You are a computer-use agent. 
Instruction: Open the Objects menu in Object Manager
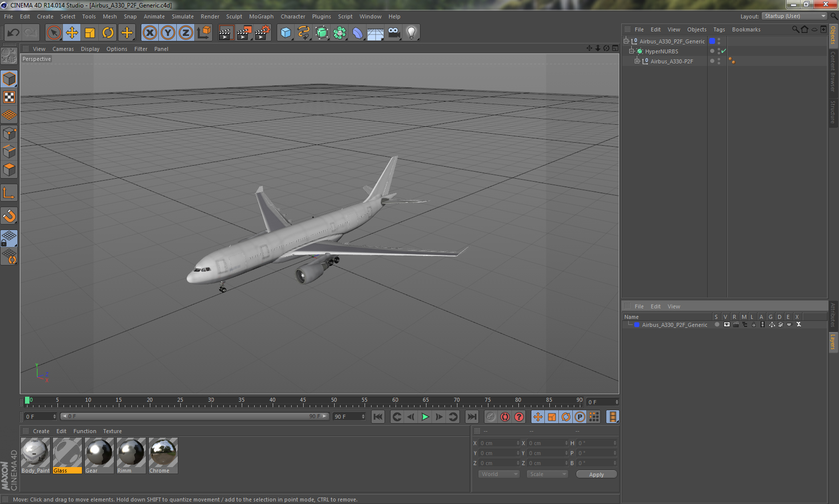[x=697, y=29]
